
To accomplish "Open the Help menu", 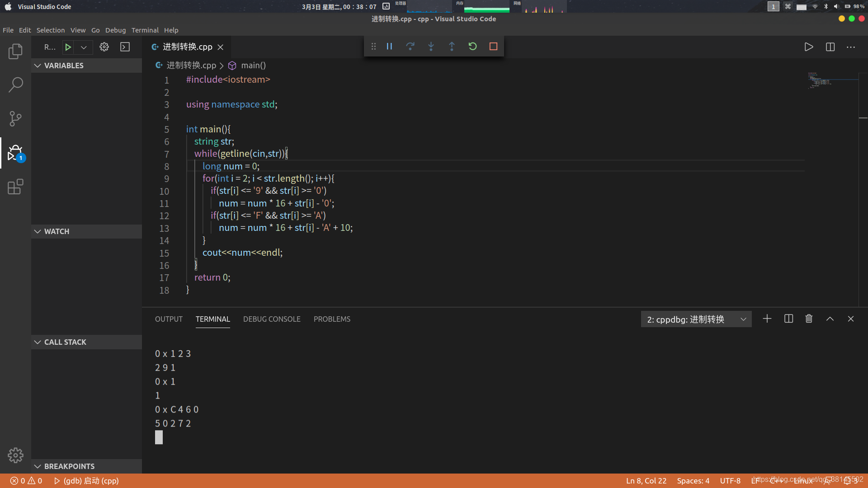I will point(171,30).
